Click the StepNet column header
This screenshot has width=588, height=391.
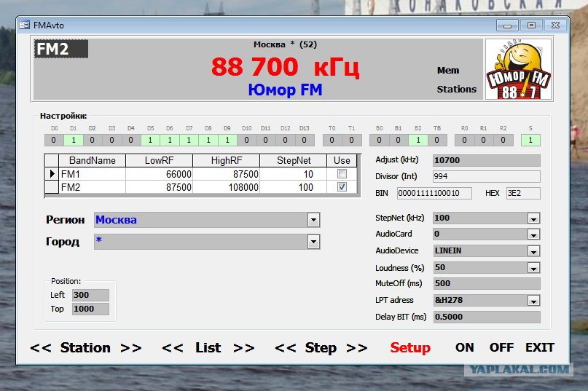click(293, 160)
